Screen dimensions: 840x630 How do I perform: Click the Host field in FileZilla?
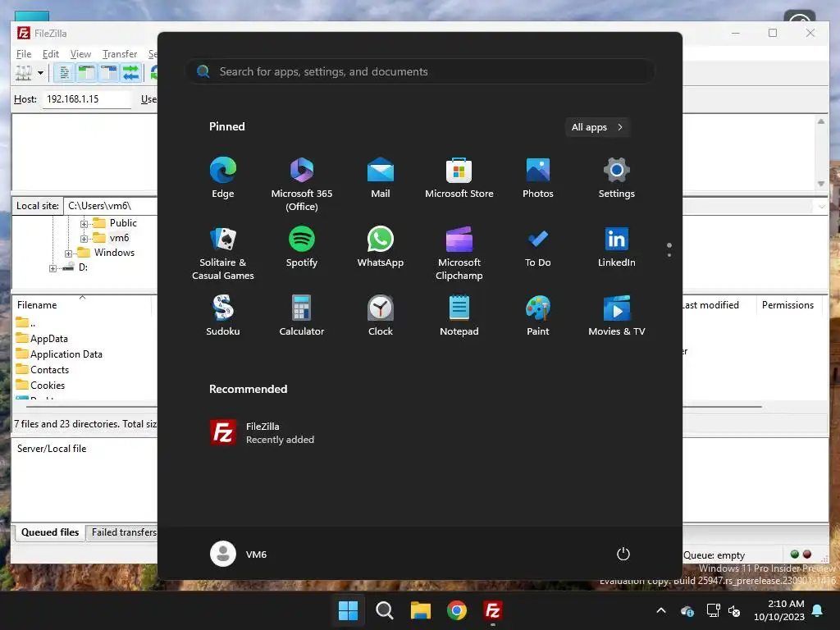[x=87, y=99]
